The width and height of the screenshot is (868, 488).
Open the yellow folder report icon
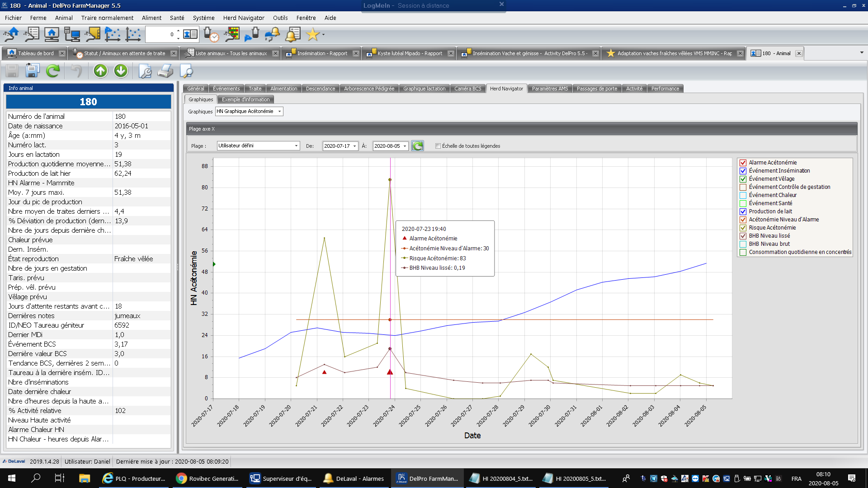pos(92,34)
